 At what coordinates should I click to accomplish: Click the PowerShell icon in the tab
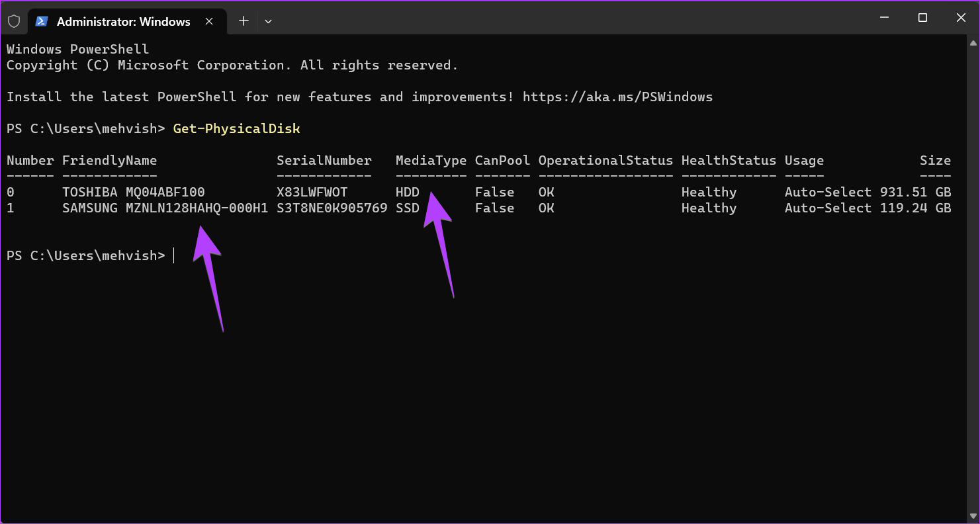click(x=42, y=21)
